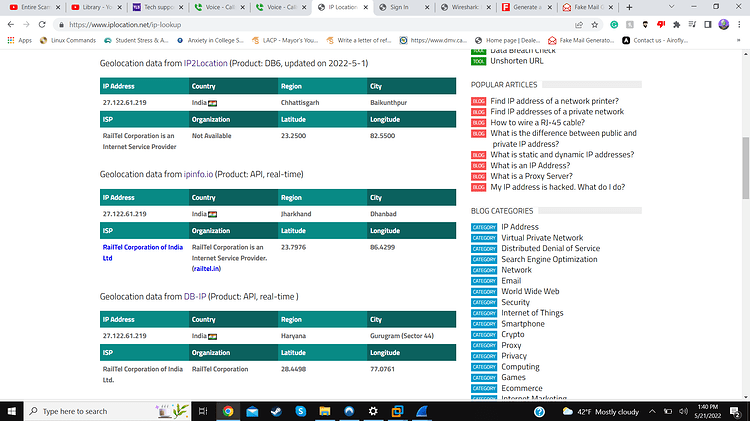The image size is (750, 421).
Task: Open 'What is a Proxy Server?' article
Action: tap(531, 176)
